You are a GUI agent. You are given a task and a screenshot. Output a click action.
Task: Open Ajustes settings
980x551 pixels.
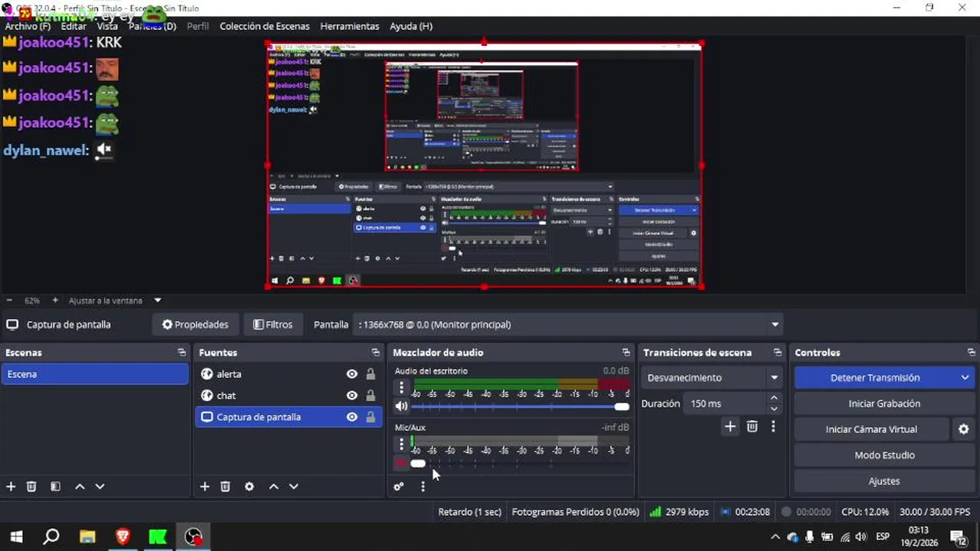[x=884, y=481]
